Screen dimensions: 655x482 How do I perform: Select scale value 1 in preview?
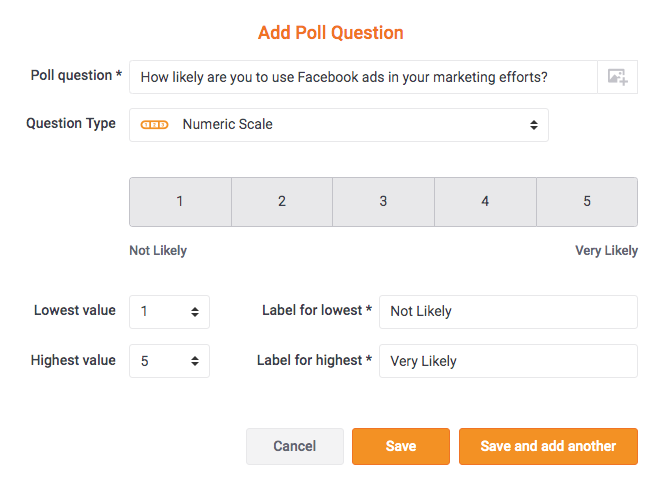click(x=180, y=202)
